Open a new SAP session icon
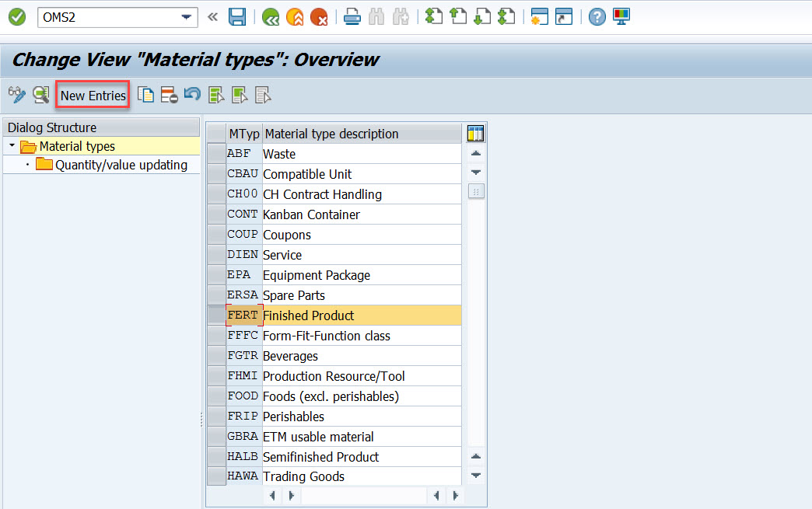The width and height of the screenshot is (812, 509). click(x=539, y=16)
